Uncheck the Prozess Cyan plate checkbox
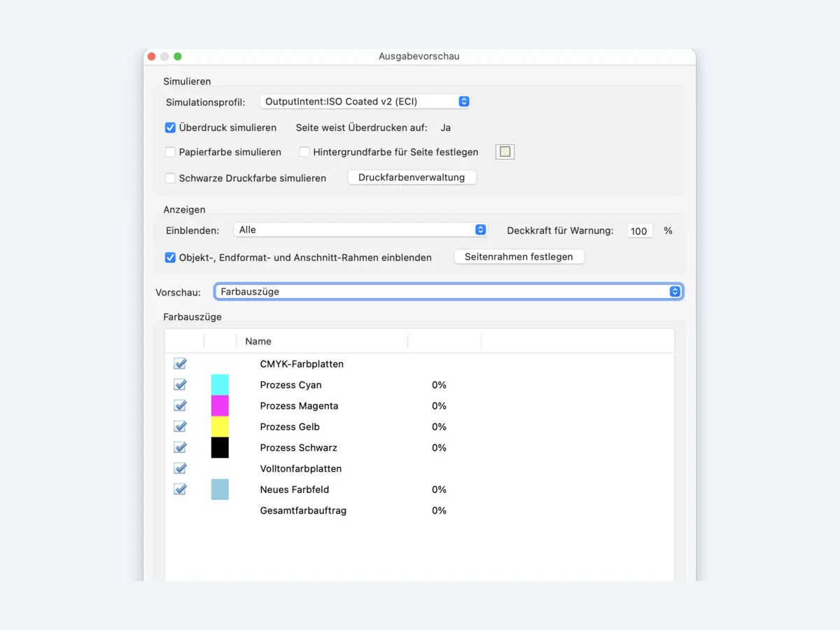This screenshot has height=630, width=840. pos(180,385)
